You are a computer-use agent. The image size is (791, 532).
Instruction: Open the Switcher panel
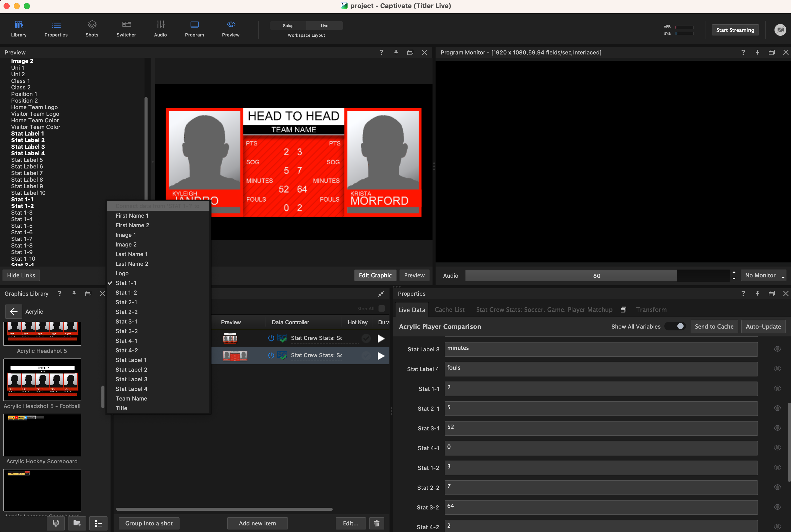126,28
